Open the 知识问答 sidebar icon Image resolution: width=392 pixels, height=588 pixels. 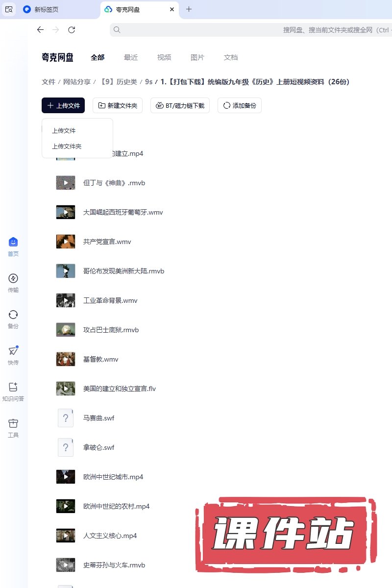coord(13,392)
